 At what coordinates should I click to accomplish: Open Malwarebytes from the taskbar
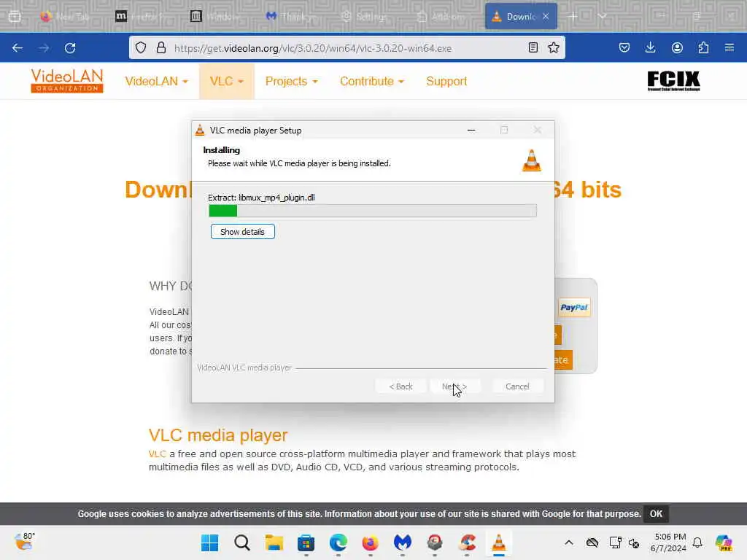[403, 542]
